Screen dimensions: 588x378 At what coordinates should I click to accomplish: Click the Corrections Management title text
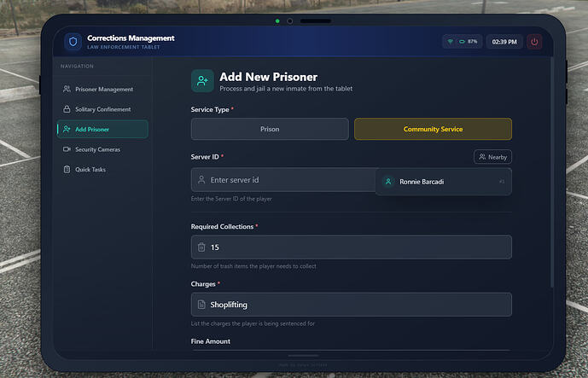(131, 38)
